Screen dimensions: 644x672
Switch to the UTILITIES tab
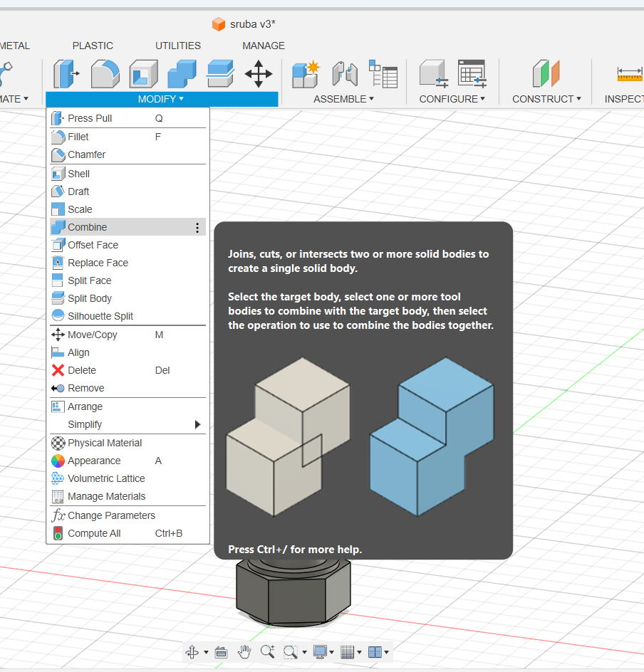[x=178, y=46]
